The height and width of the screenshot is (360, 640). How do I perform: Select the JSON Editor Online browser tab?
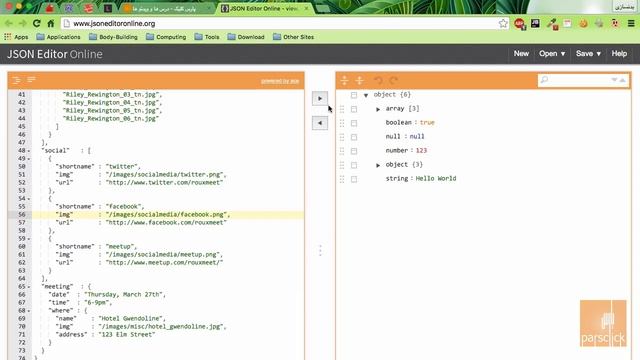264,8
